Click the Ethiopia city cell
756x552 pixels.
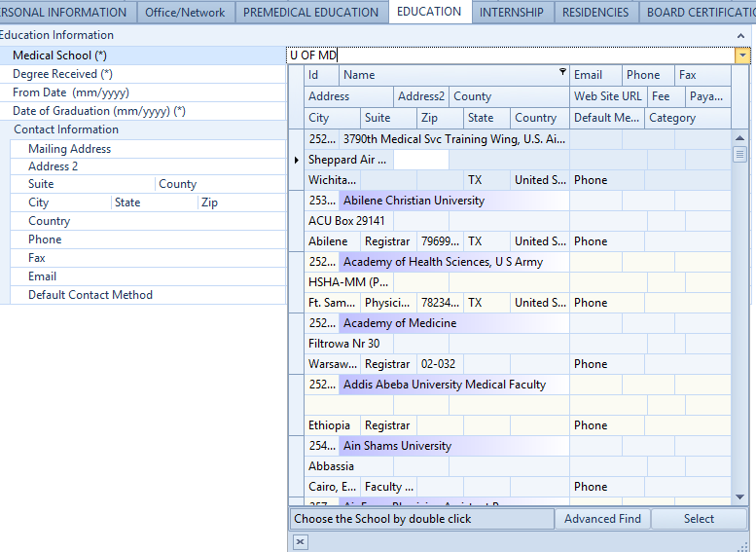pyautogui.click(x=332, y=425)
